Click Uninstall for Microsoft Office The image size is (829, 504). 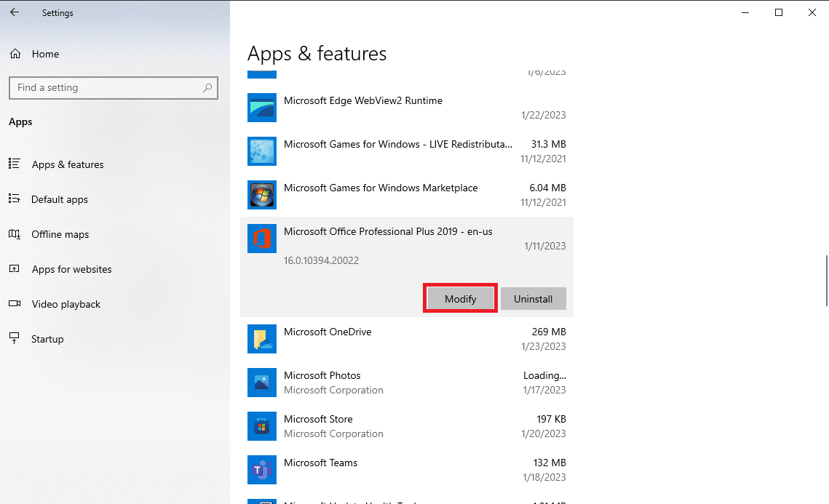(533, 298)
